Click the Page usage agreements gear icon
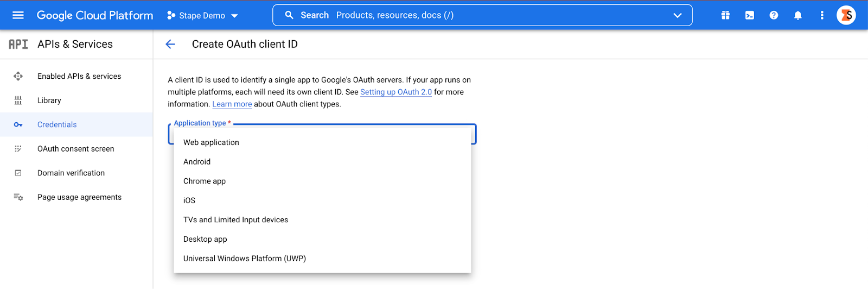Image resolution: width=868 pixels, height=289 pixels. tap(18, 197)
